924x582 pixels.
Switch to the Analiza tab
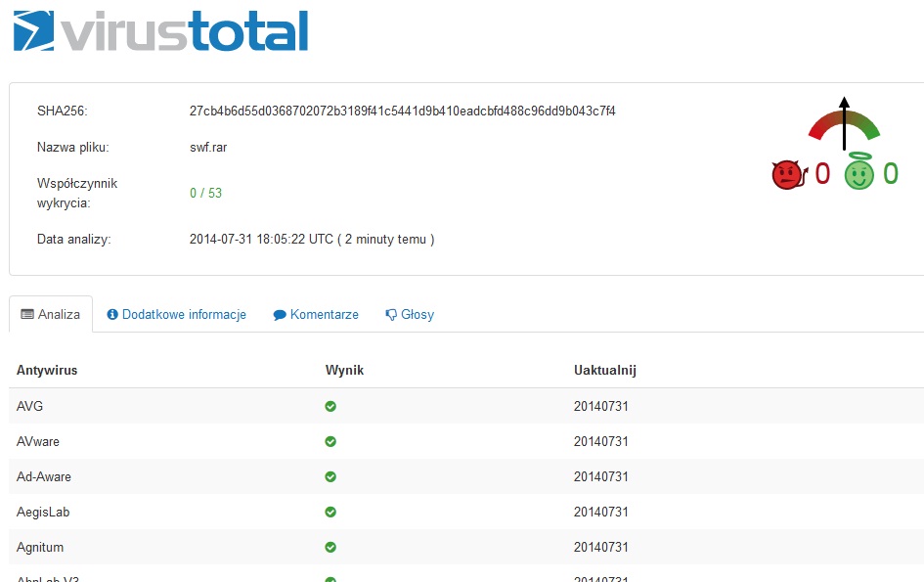[x=51, y=314]
